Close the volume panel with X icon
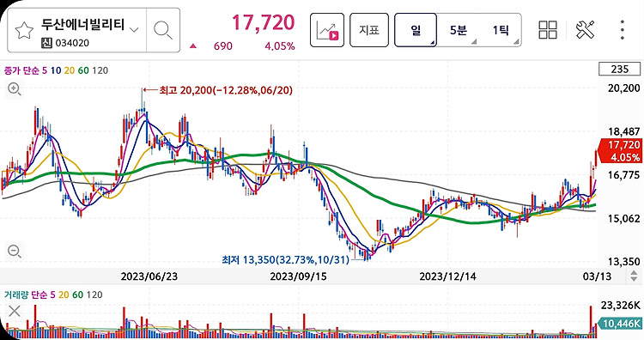This screenshot has height=340, width=644. pos(15,312)
